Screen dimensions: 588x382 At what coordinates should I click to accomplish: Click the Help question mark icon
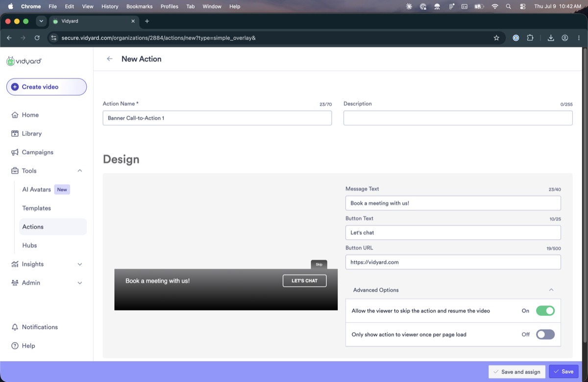tap(15, 346)
